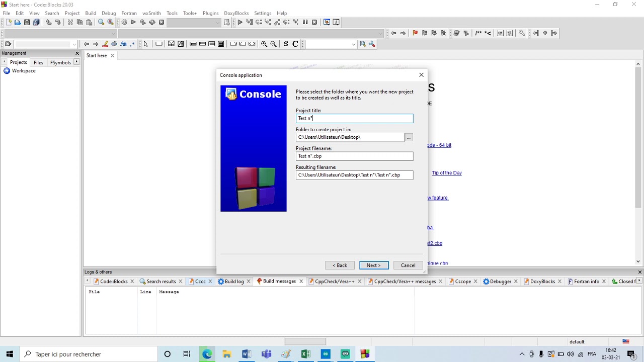Click the Find magnifier icon
The height and width of the screenshot is (362, 644).
tap(101, 22)
